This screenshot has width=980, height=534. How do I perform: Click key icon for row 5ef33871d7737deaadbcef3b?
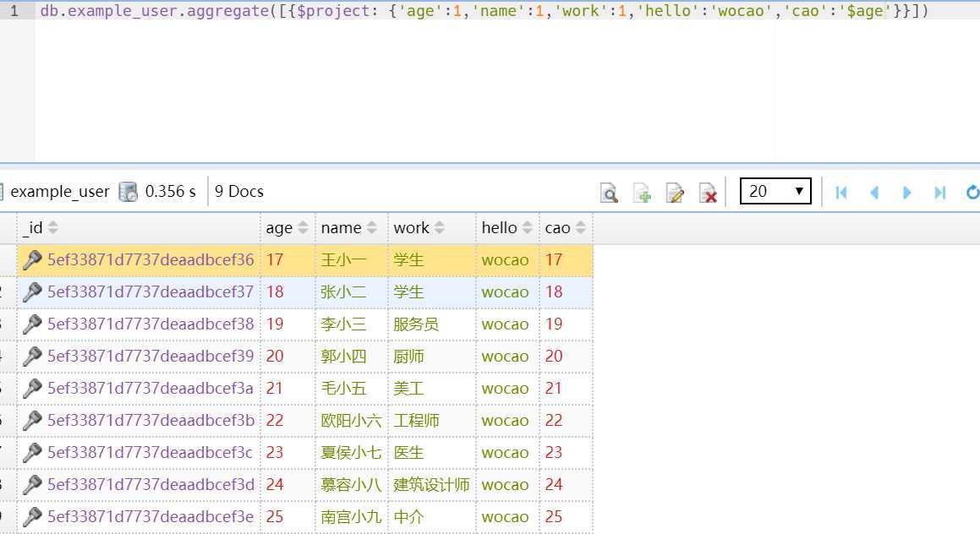tap(32, 420)
